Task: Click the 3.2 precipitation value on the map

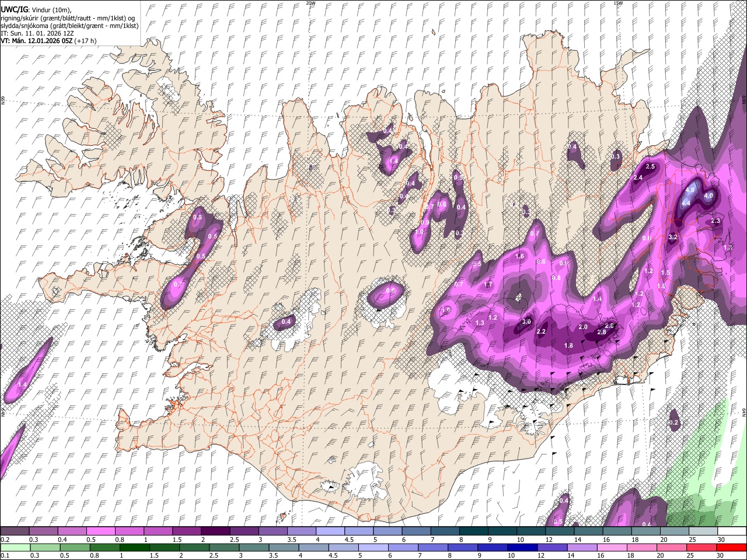Action: coord(672,237)
